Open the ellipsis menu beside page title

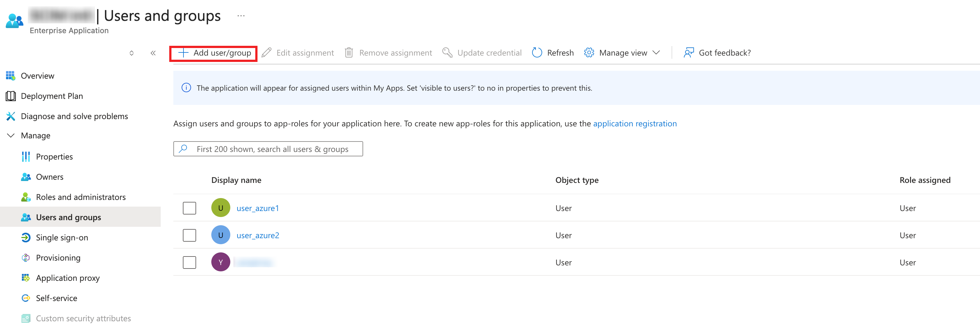[x=241, y=16]
